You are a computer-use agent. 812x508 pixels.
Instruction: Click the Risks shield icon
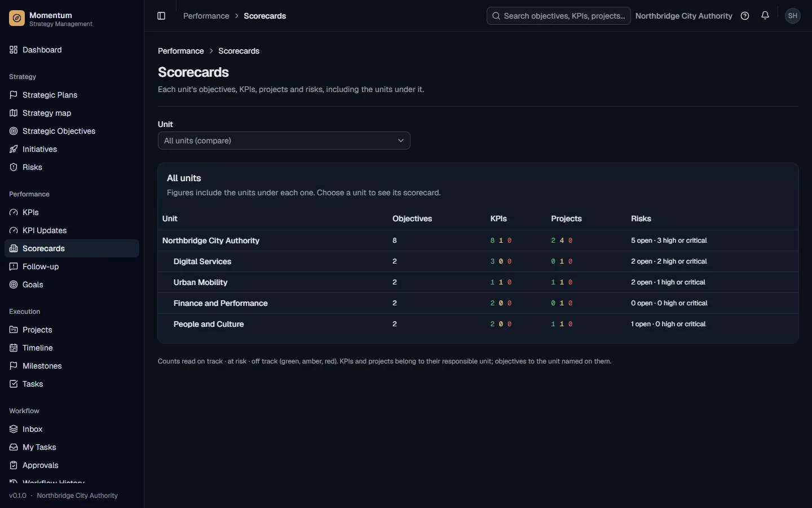point(14,167)
